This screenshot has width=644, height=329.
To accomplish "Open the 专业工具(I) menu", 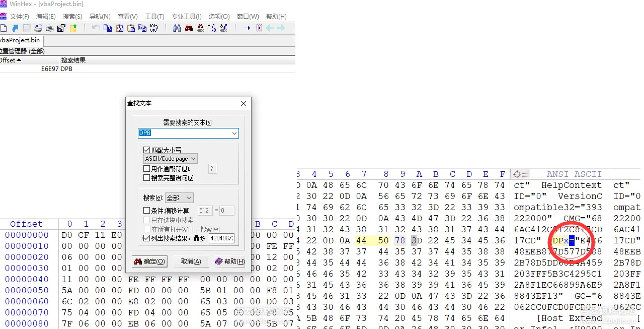I will tap(186, 17).
